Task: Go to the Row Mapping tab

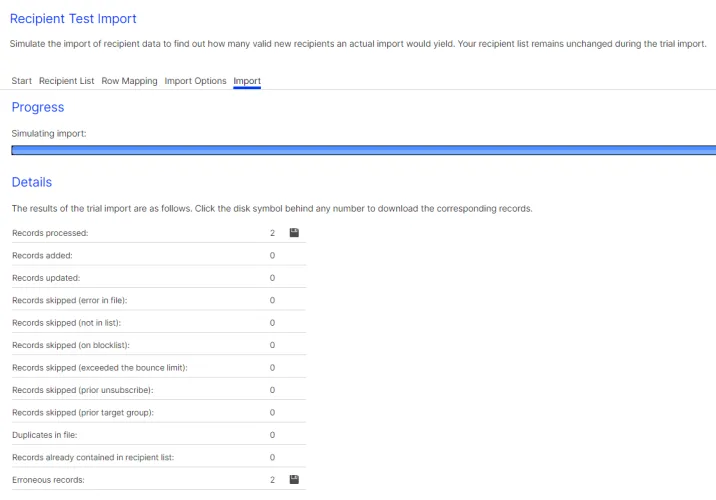Action: [x=129, y=81]
